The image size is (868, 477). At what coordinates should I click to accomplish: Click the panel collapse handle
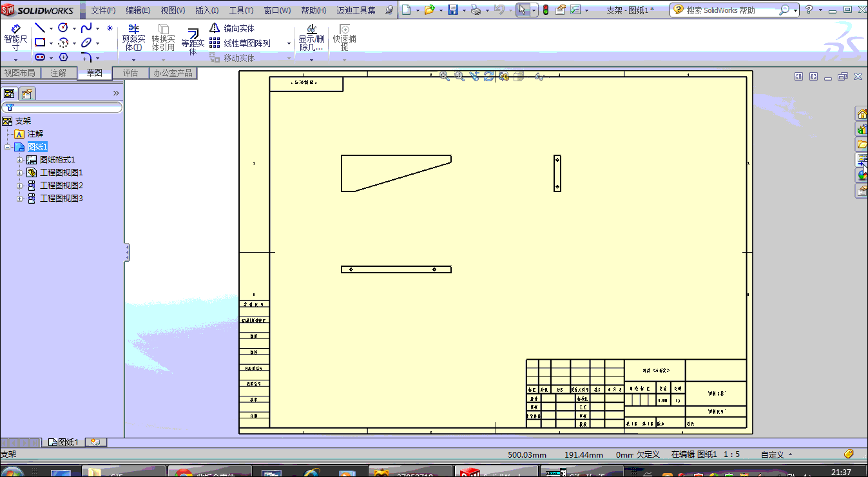[128, 252]
